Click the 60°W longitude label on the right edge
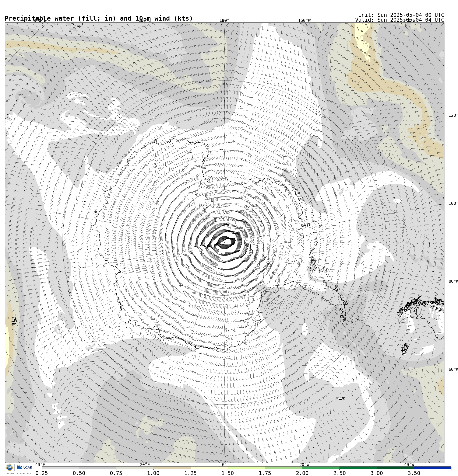Viewport: 458px width, 476px height. click(x=453, y=369)
